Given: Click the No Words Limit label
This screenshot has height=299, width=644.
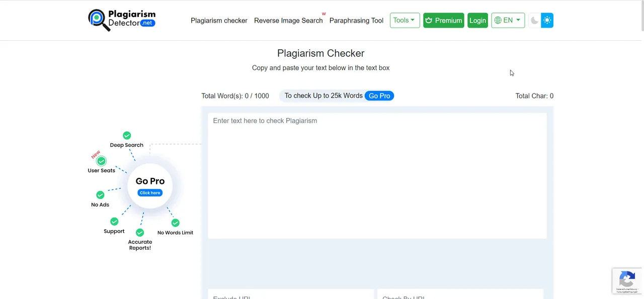Looking at the screenshot, I should tap(175, 233).
